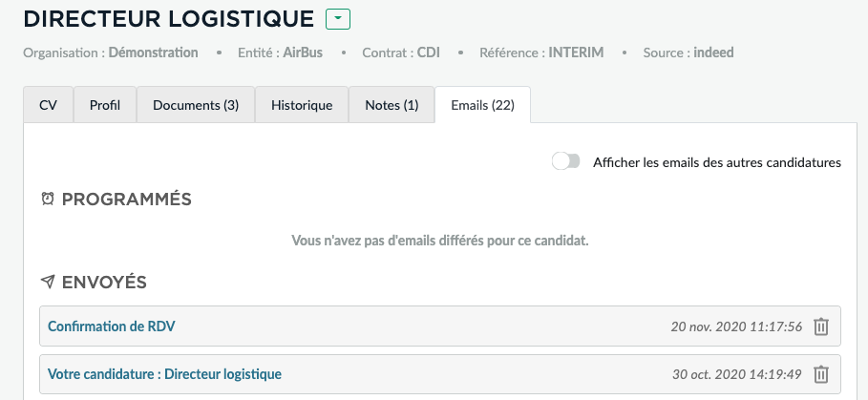
Task: Delete the Confirmation de RDV email
Action: [820, 326]
